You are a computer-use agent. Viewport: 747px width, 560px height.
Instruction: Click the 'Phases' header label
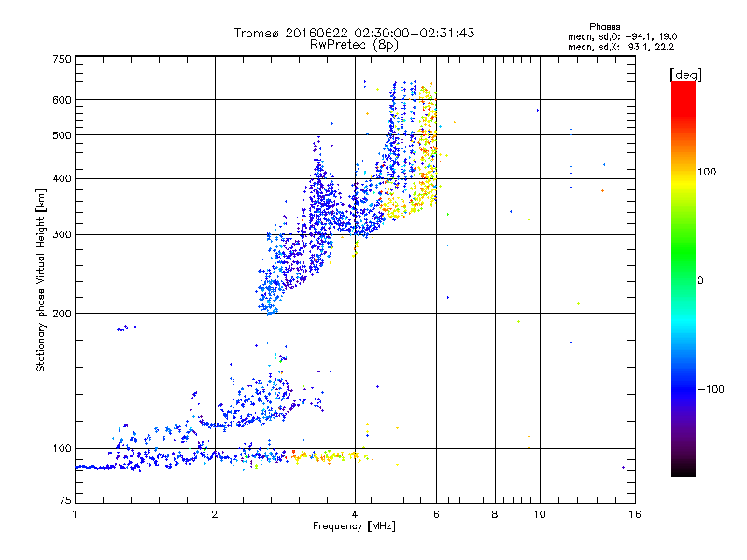(x=604, y=27)
